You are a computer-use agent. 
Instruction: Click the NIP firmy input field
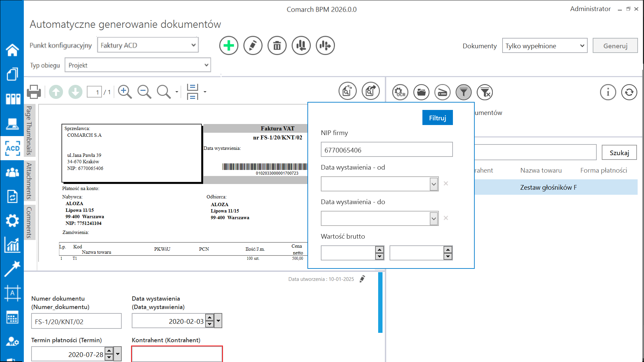[x=386, y=149]
